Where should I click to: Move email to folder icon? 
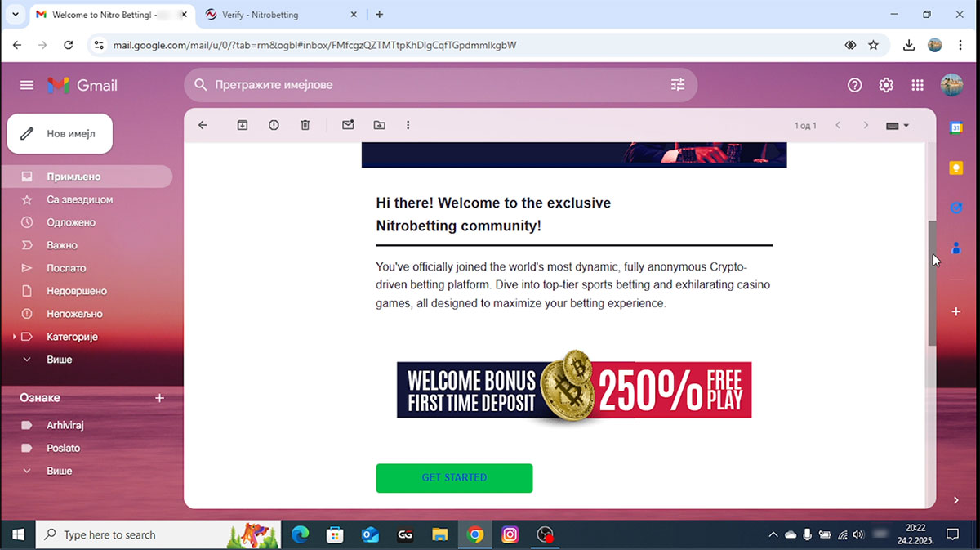pos(379,125)
